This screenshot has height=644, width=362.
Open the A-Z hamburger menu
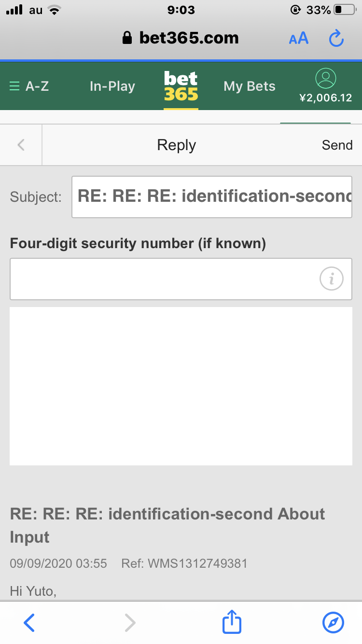click(29, 86)
